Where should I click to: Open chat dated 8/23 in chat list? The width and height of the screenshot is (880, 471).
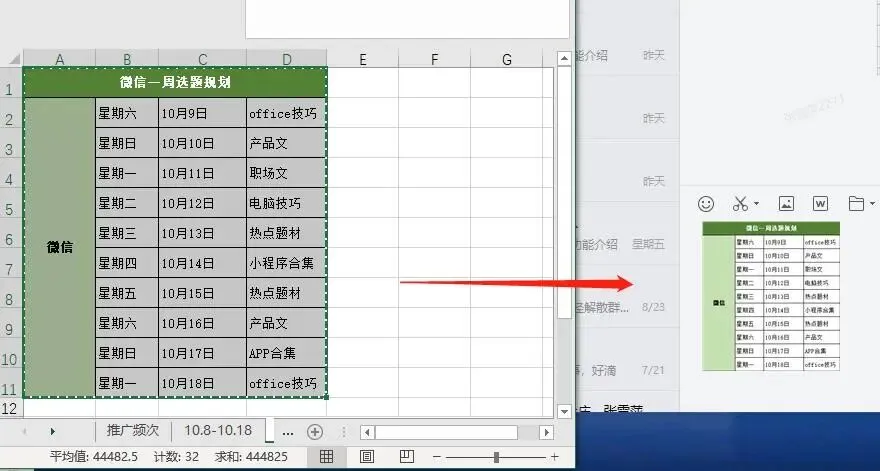[627, 298]
